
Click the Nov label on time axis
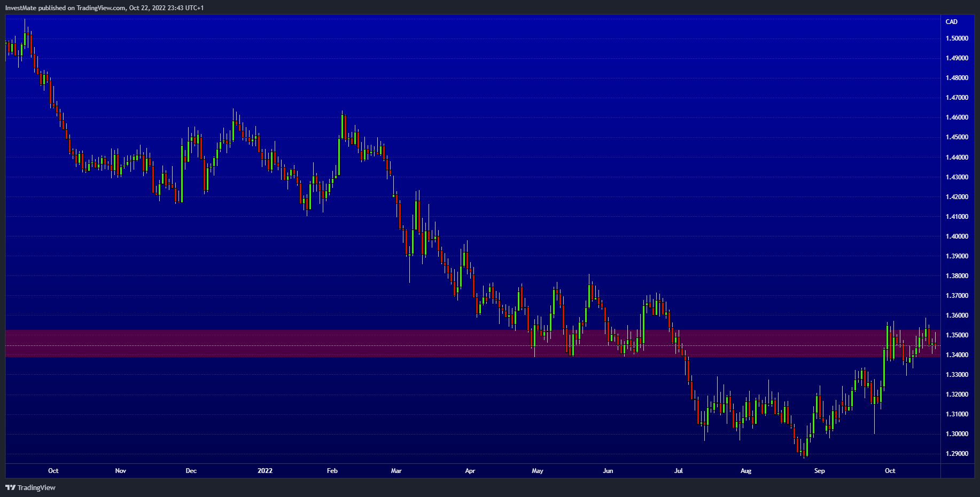click(x=121, y=471)
